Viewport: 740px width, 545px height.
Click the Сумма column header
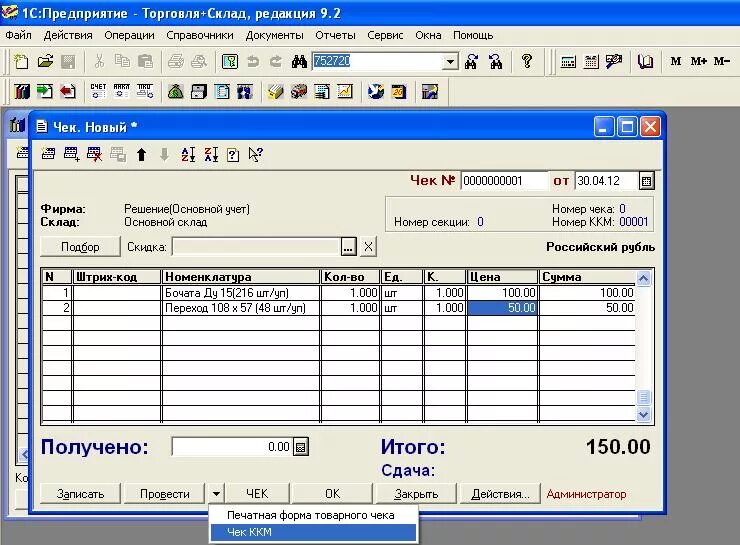coord(587,277)
